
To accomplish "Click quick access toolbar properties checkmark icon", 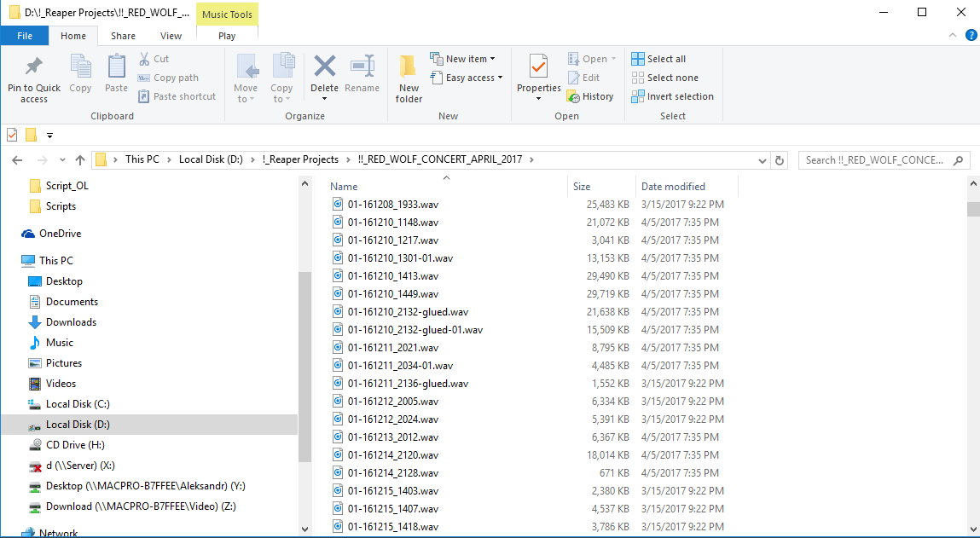I will point(12,135).
